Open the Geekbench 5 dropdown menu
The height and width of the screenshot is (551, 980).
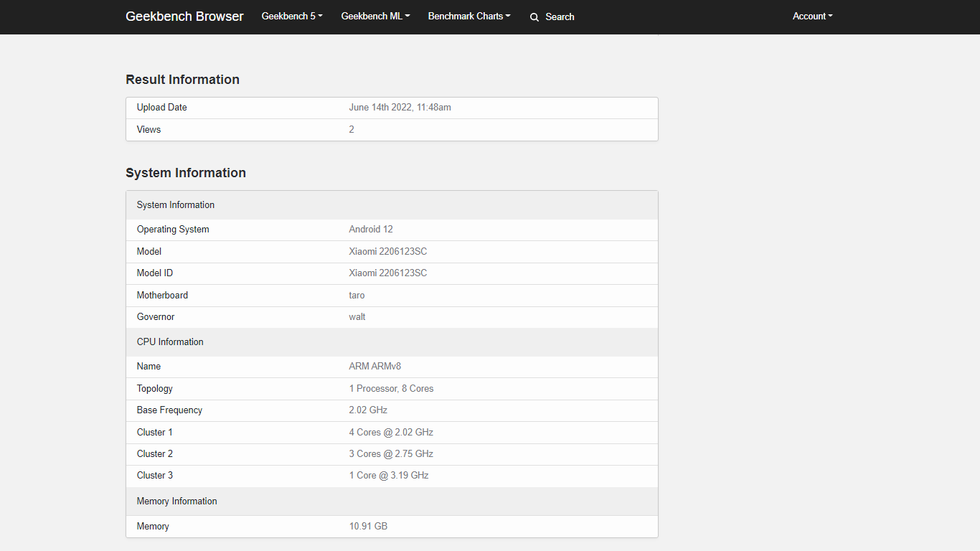[292, 17]
